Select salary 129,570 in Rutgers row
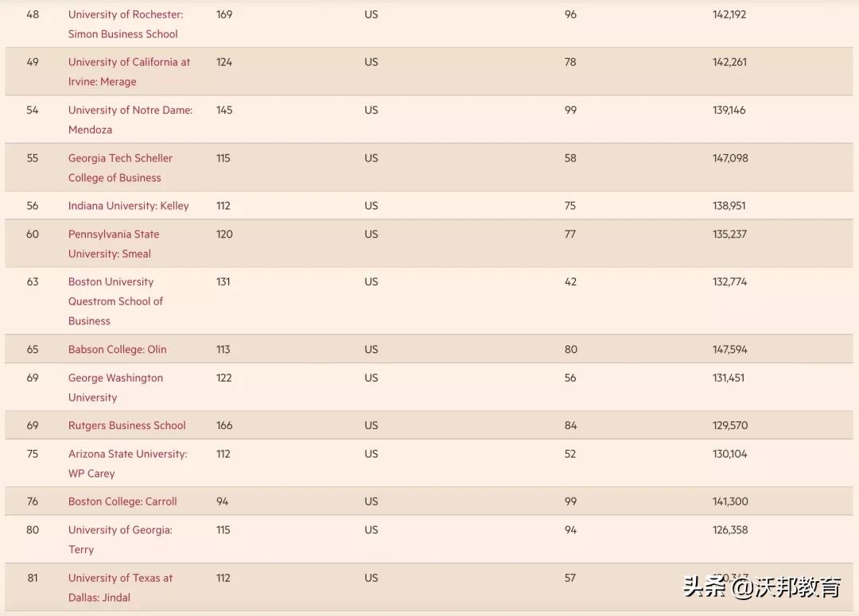This screenshot has height=616, width=859. [729, 425]
